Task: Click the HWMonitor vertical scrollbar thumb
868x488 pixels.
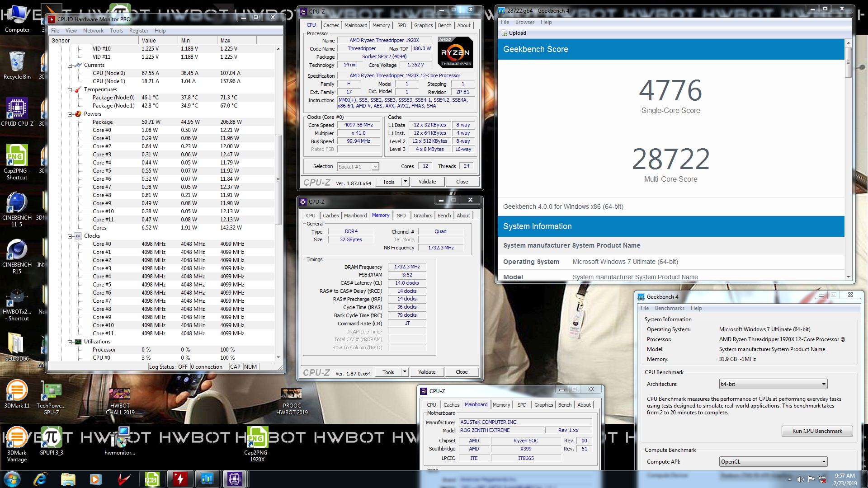Action: 278,179
